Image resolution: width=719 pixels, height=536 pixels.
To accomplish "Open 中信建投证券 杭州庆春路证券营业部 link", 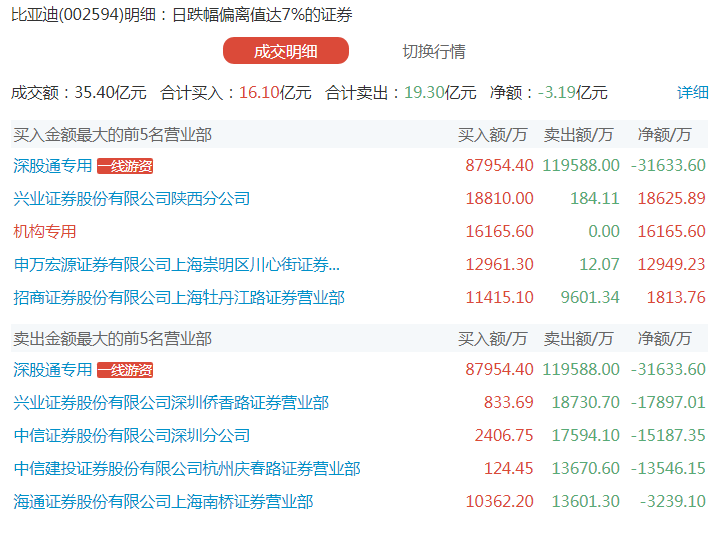I will pyautogui.click(x=187, y=469).
